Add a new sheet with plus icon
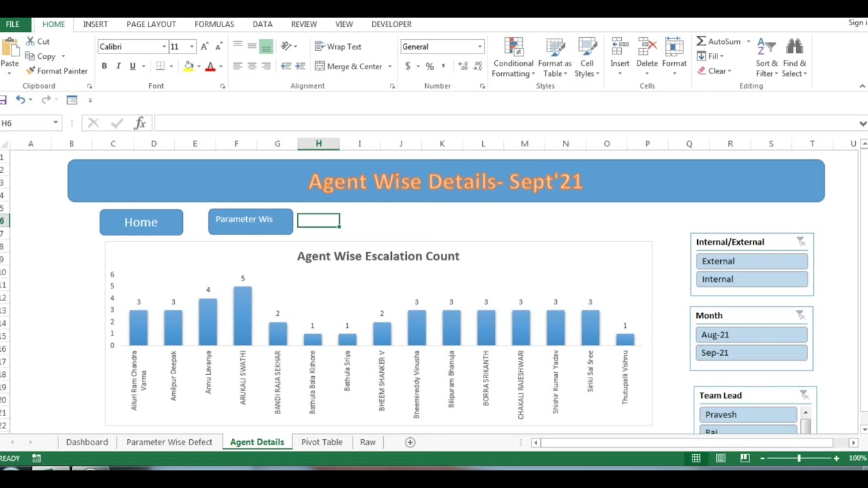Image resolution: width=868 pixels, height=488 pixels. tap(410, 442)
